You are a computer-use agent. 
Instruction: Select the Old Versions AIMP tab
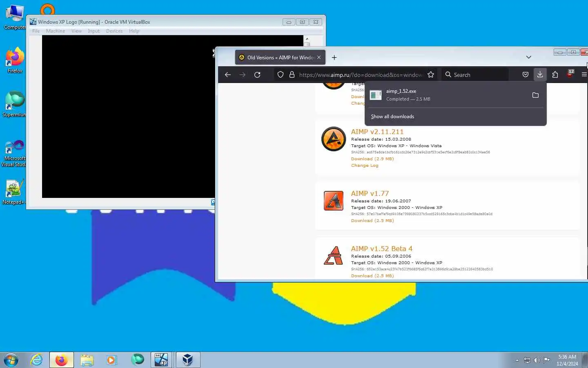pos(280,58)
